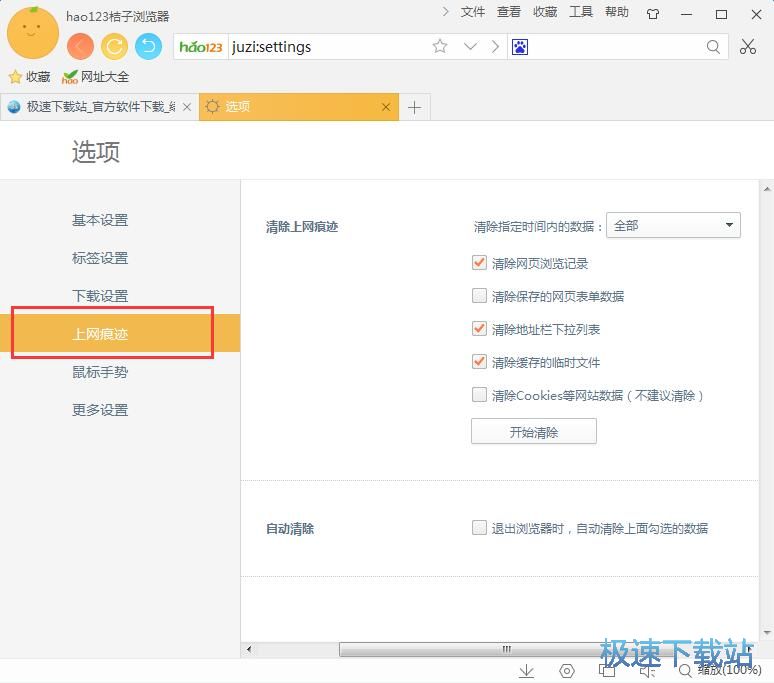Enable 清除保存的网页表单数据 checkbox
The width and height of the screenshot is (774, 683).
pyautogui.click(x=480, y=296)
